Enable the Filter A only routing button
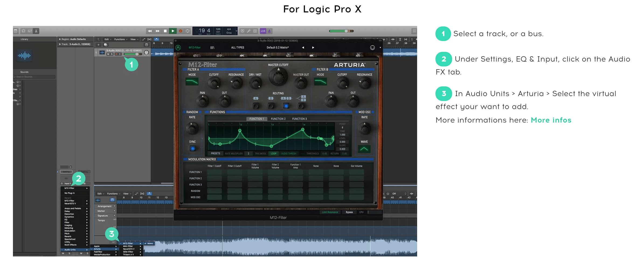 [x=256, y=106]
